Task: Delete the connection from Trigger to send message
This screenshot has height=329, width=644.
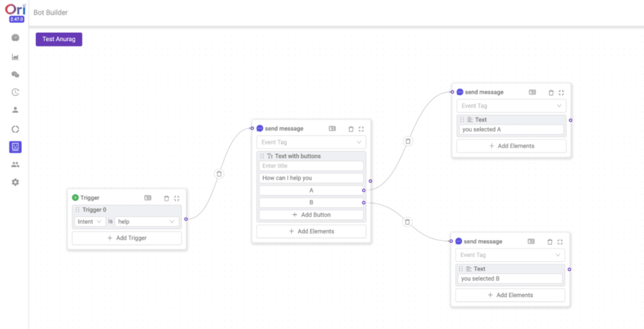Action: click(x=219, y=174)
